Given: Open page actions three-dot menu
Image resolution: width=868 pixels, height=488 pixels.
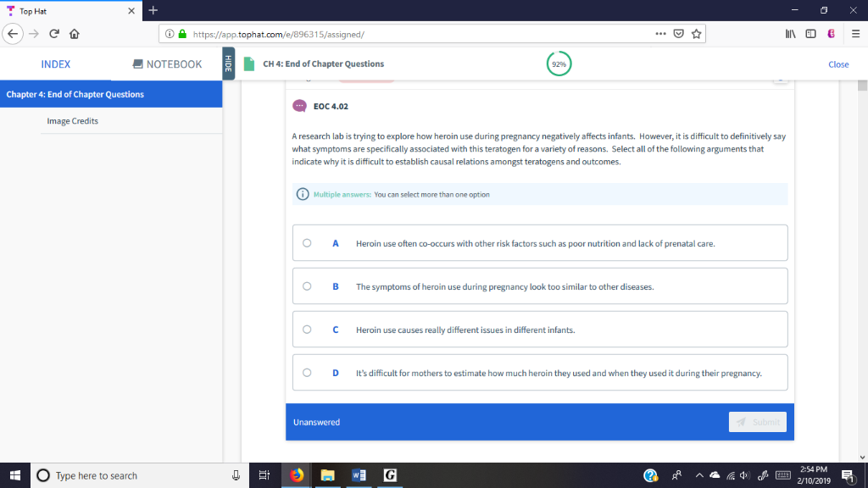Looking at the screenshot, I should [660, 34].
